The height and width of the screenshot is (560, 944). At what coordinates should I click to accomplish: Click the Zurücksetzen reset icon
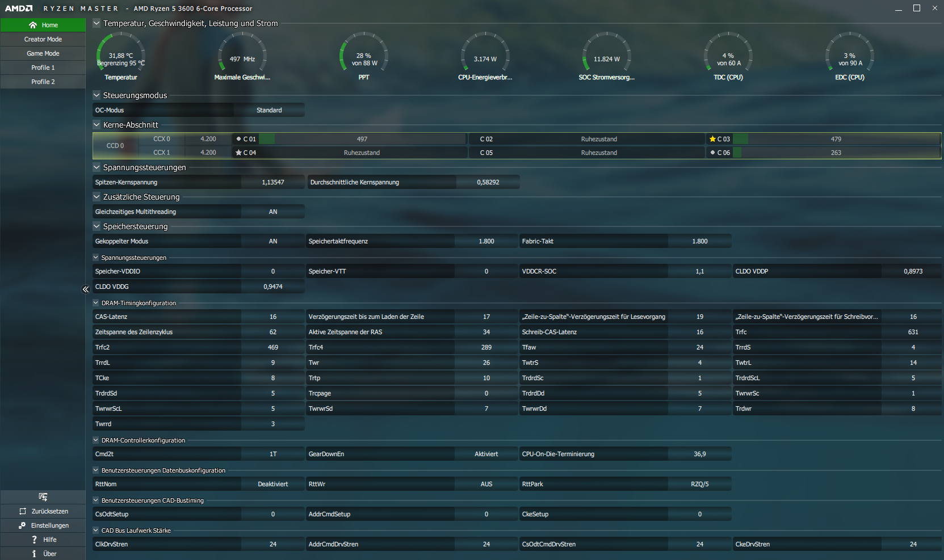pyautogui.click(x=23, y=511)
